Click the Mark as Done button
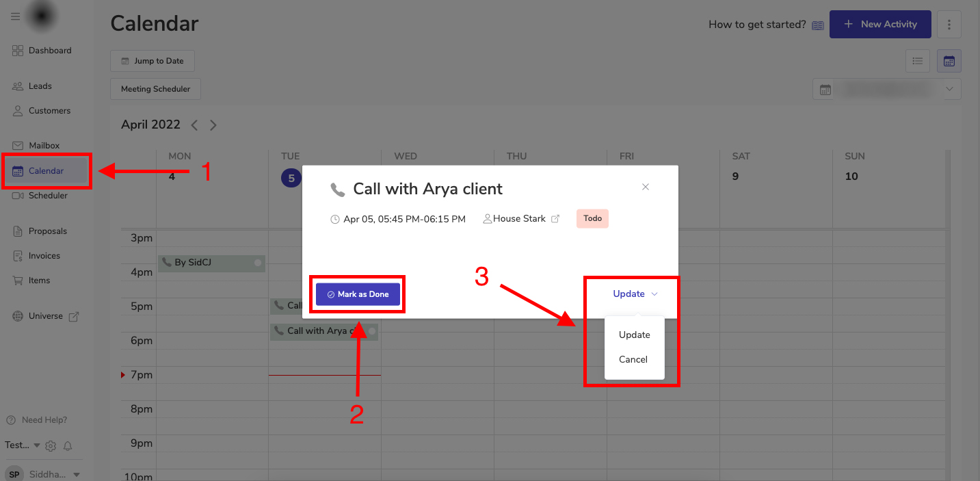 (x=358, y=294)
